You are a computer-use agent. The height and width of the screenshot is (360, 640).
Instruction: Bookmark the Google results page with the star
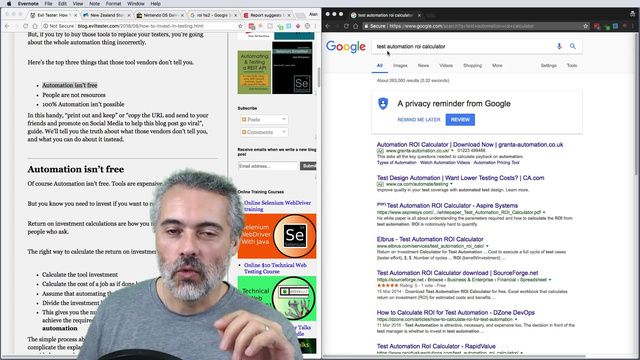(586, 26)
